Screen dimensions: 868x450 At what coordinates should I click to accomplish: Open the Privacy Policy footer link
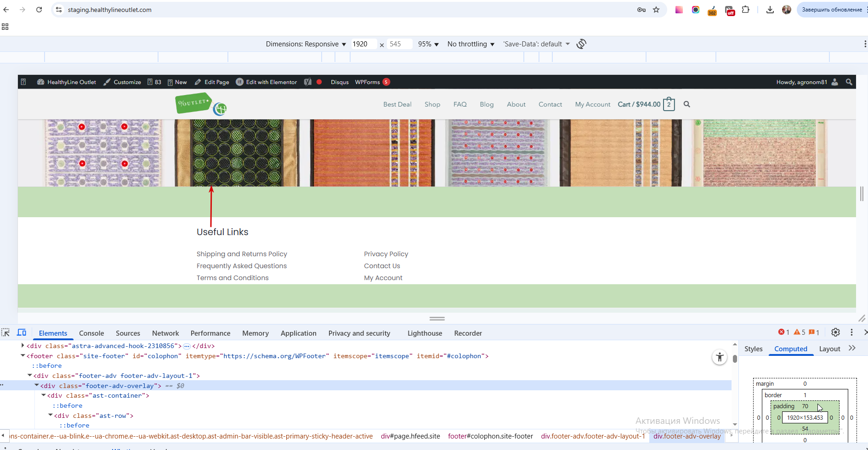(386, 254)
